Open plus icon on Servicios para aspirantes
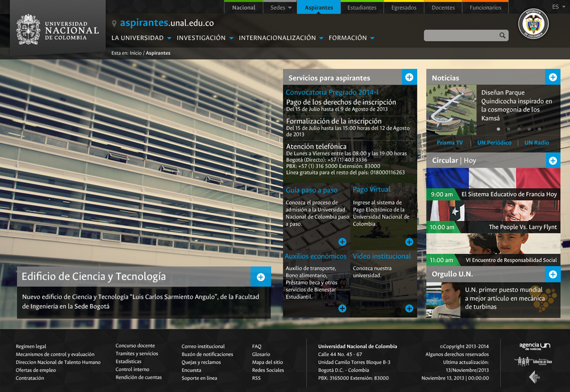Image resolution: width=570 pixels, height=392 pixels. [x=409, y=77]
